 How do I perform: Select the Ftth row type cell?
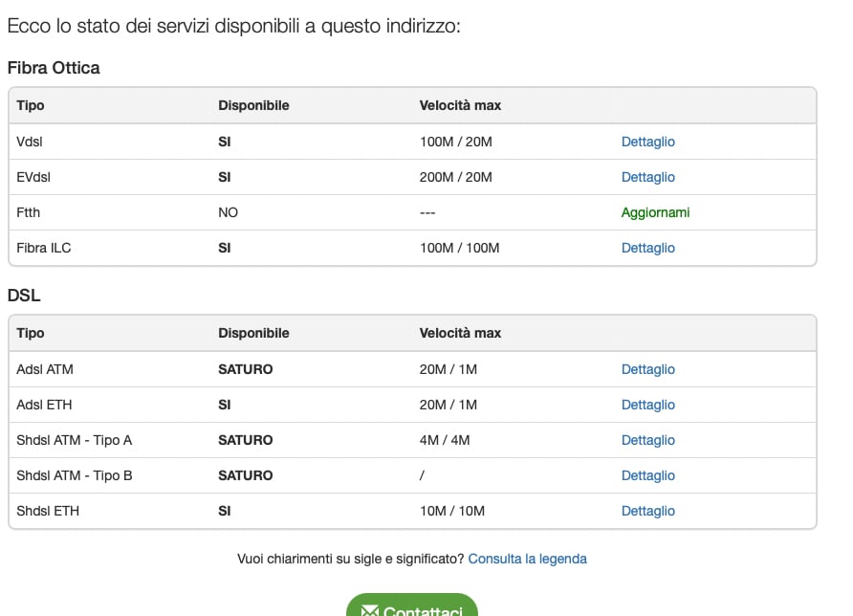tap(29, 212)
